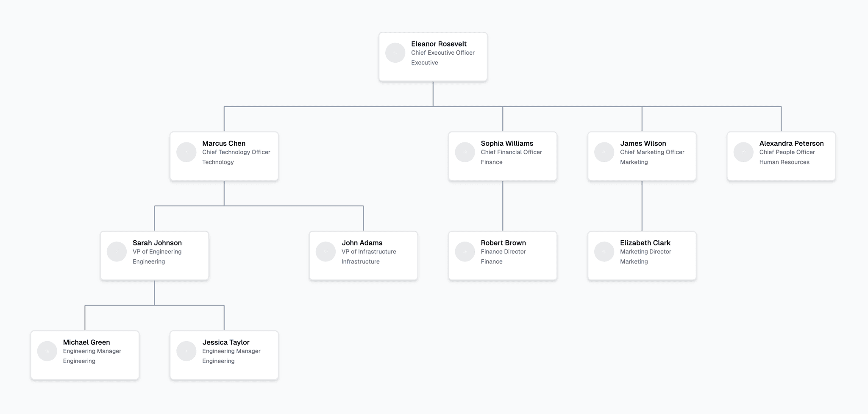Click Sophia Williams' avatar circle
Screen dimensions: 868x414
pyautogui.click(x=465, y=152)
